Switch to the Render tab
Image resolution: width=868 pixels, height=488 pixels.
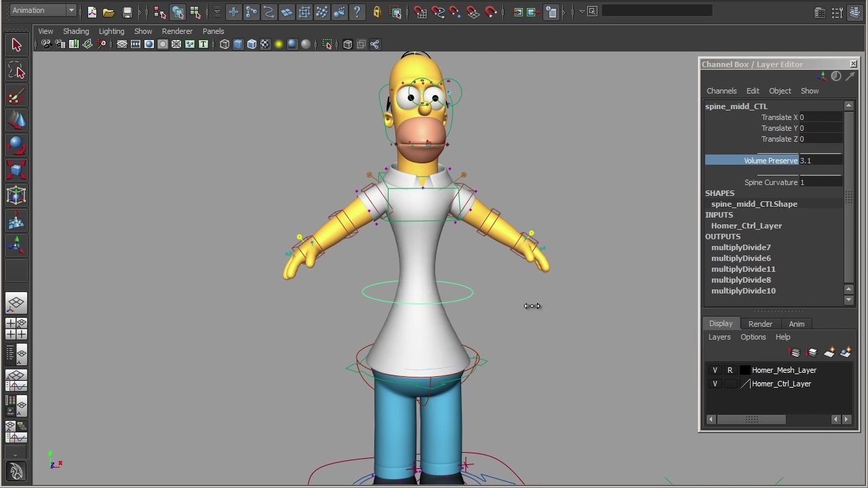coord(760,323)
